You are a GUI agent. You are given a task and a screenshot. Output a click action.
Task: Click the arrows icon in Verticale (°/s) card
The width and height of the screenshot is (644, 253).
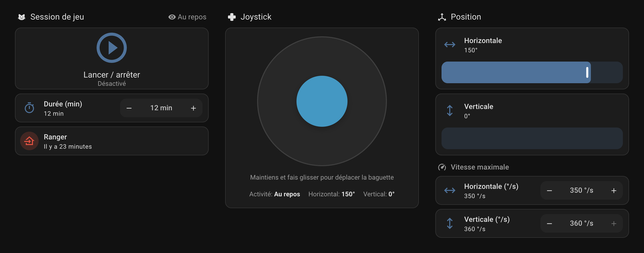tap(450, 224)
